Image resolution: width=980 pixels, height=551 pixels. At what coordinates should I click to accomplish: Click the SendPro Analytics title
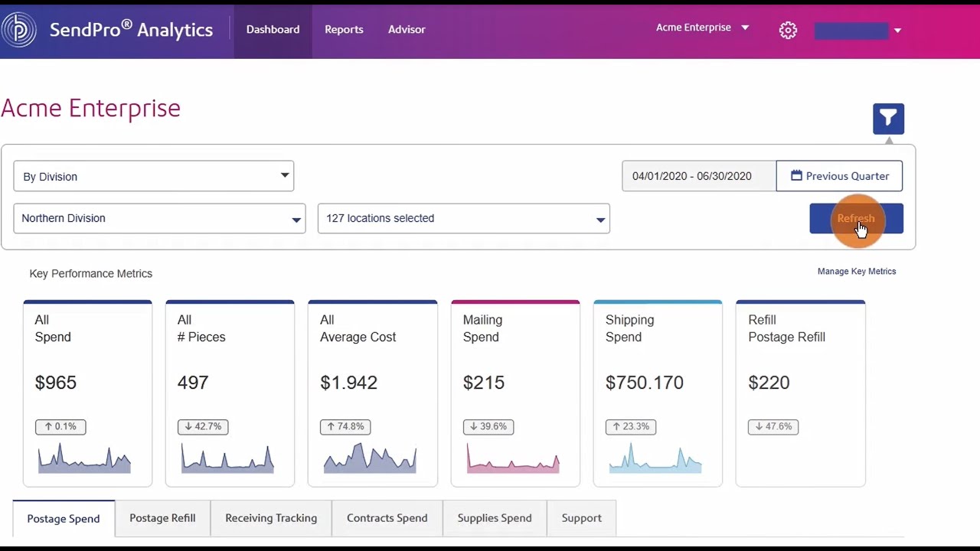pos(131,29)
